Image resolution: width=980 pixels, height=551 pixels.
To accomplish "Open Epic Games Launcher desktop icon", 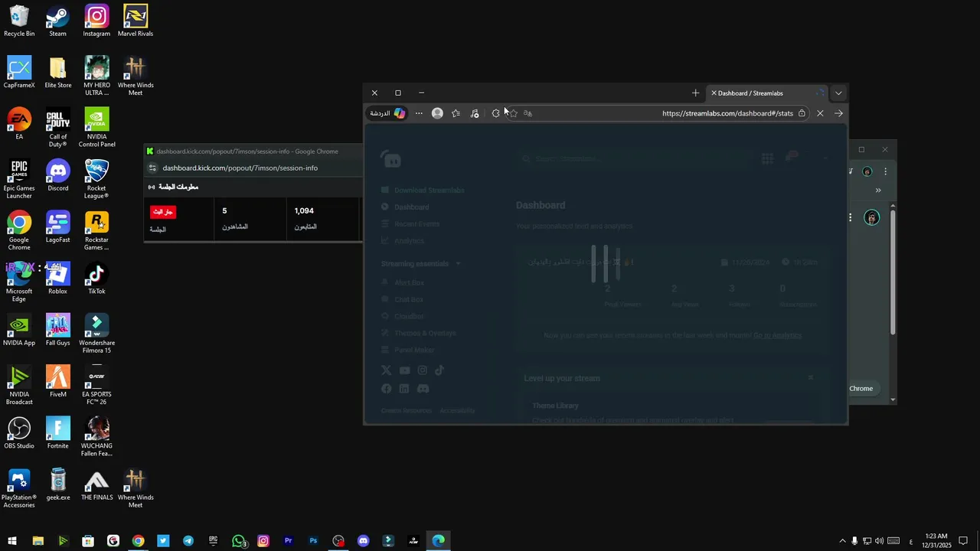I will click(x=19, y=178).
